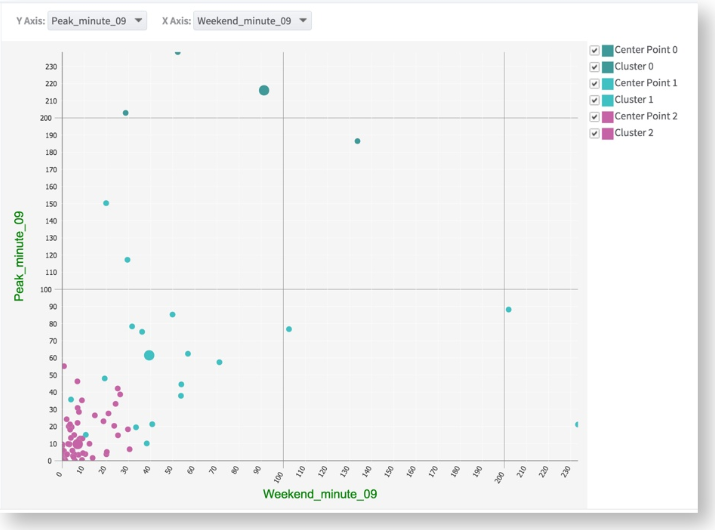Select the large Cluster 0 center point marker
Viewport: 715px width, 530px height.
[264, 90]
